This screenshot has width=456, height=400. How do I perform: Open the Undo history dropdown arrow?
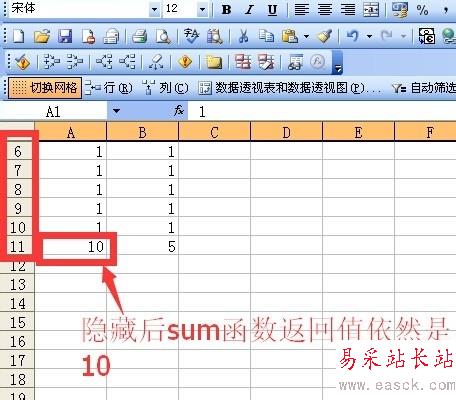pos(369,36)
